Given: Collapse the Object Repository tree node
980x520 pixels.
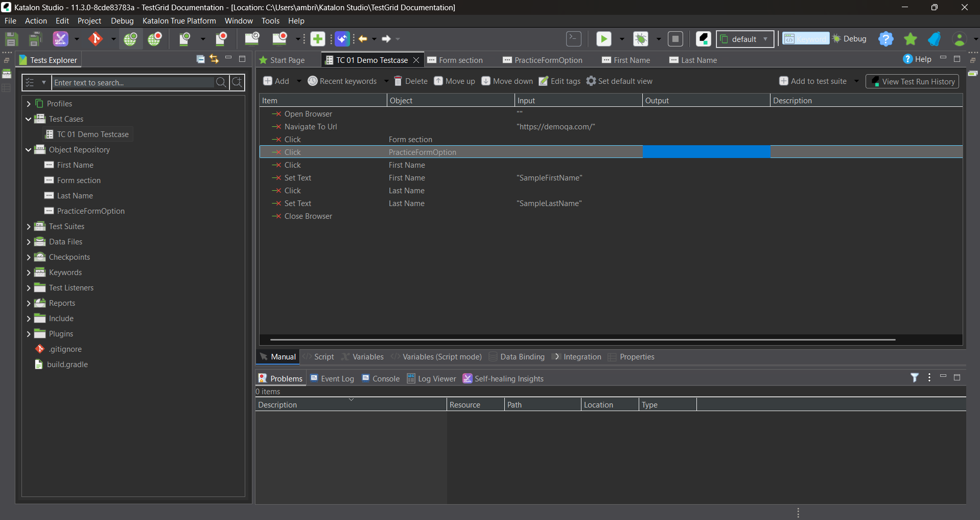Looking at the screenshot, I should pos(29,150).
